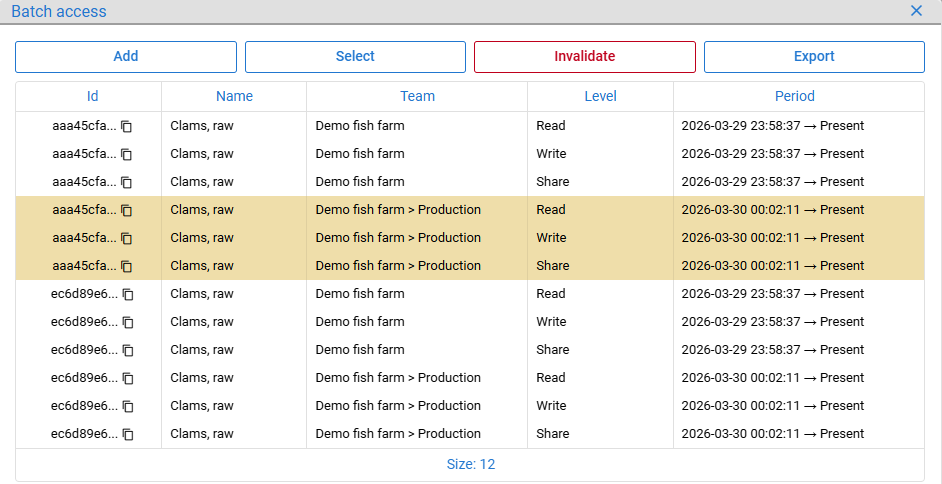The width and height of the screenshot is (942, 484).
Task: Click the Add button
Action: 126,56
